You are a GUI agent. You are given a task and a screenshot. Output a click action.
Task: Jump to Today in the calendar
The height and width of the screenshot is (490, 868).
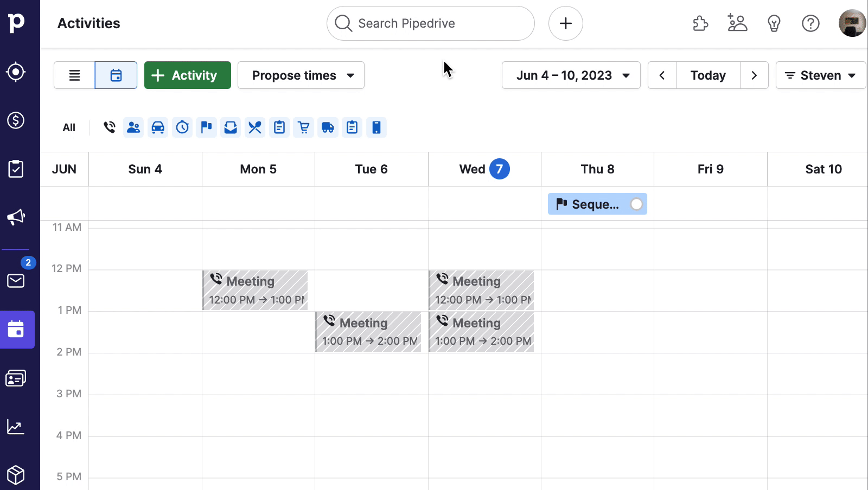708,75
